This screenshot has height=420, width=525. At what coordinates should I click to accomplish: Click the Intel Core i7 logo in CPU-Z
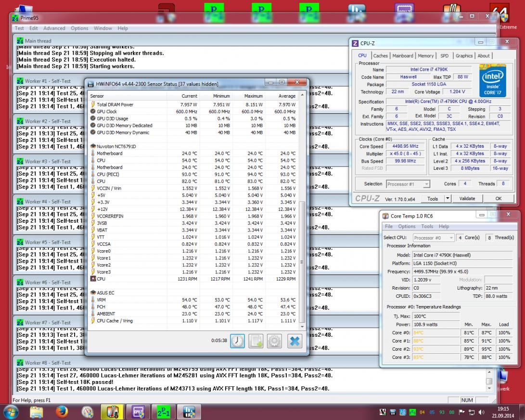point(493,81)
